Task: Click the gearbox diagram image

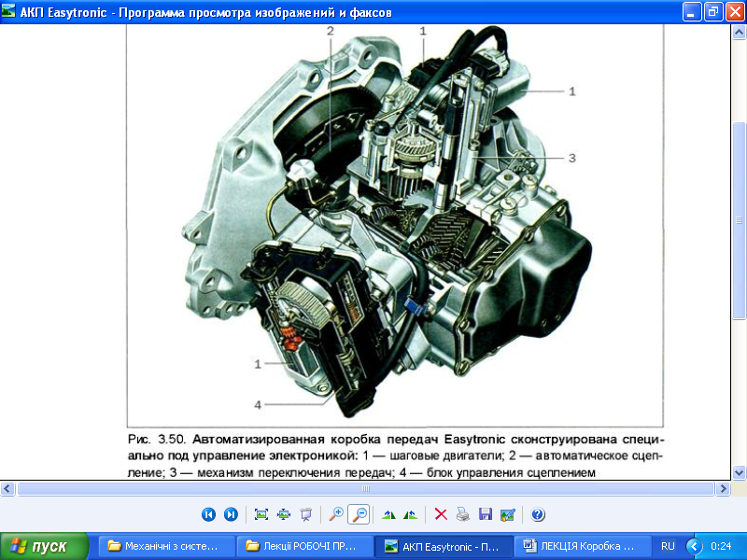Action: (x=395, y=225)
